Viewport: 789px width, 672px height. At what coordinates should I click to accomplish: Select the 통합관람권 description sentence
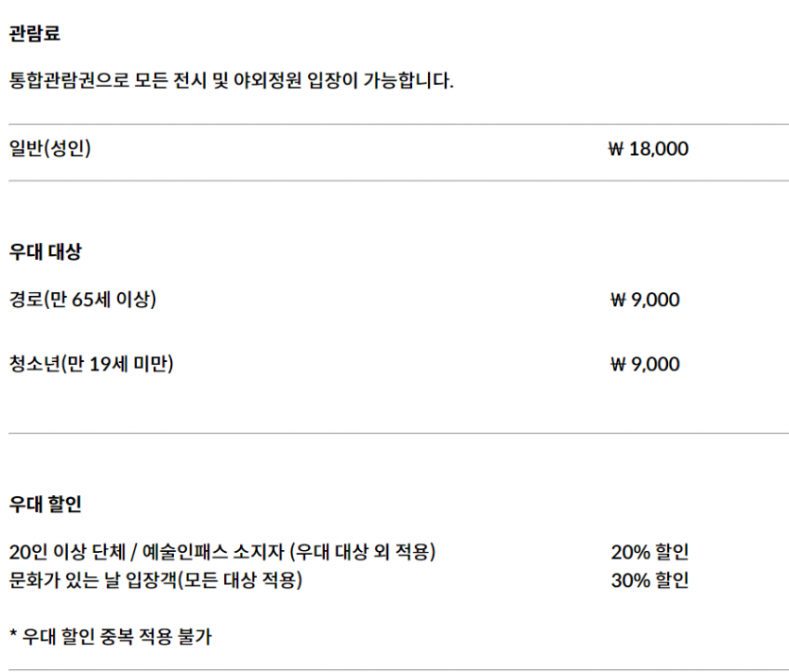click(x=232, y=80)
